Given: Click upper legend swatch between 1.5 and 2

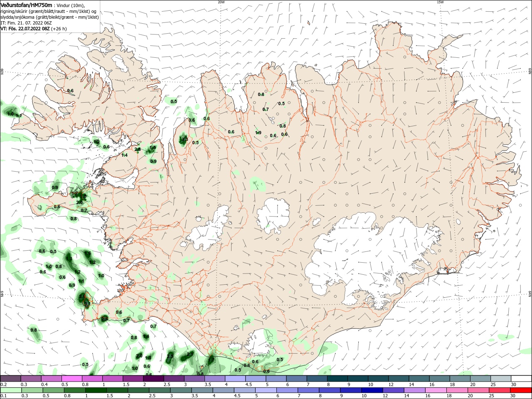Looking at the screenshot, I should point(133,379).
